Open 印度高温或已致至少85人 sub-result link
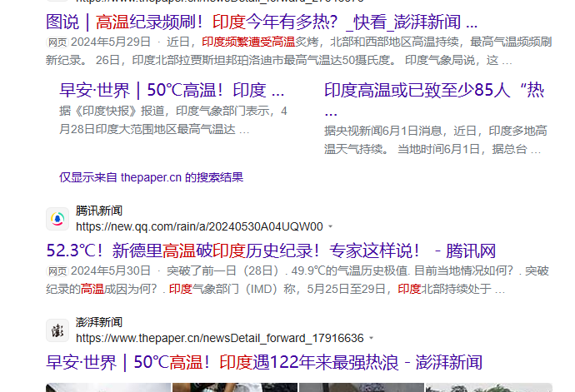 434,100
